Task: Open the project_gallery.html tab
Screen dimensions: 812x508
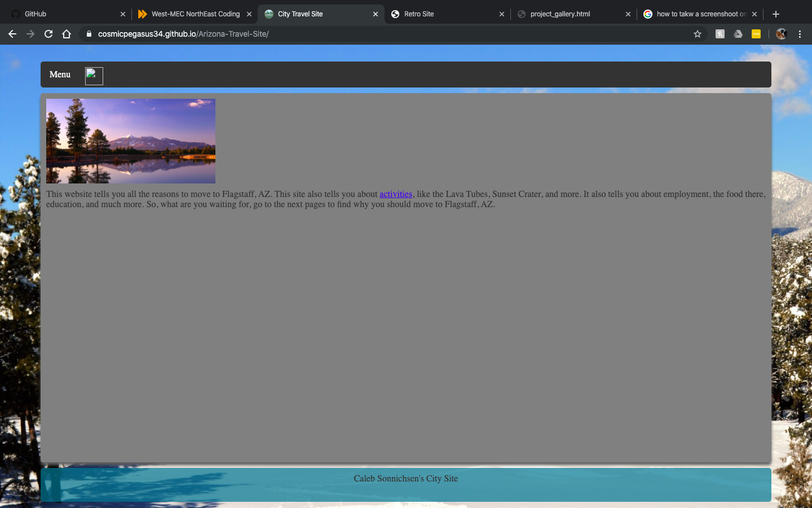Action: (573, 14)
